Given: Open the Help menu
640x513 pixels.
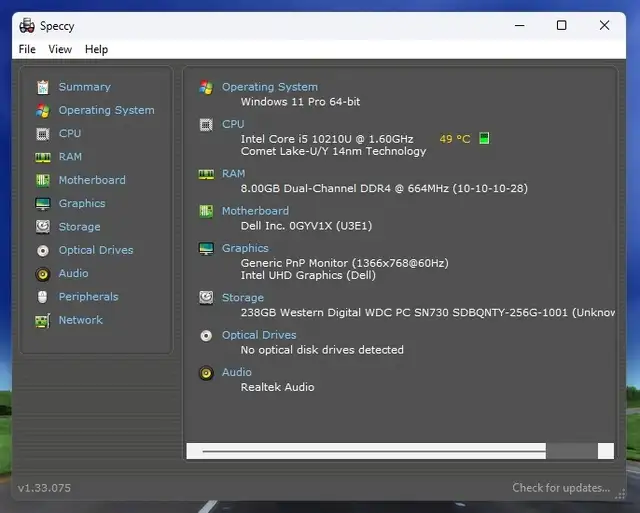Looking at the screenshot, I should (x=96, y=49).
